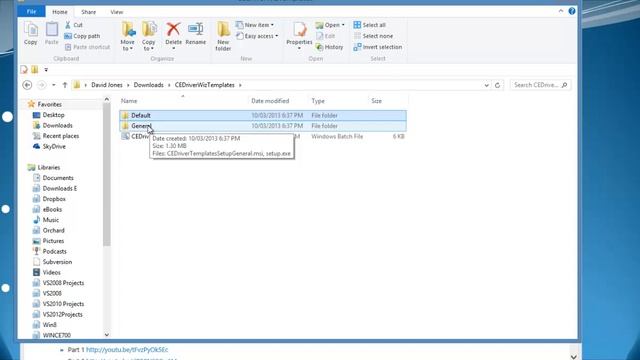Open the Documents library
Image resolution: width=640 pixels, height=360 pixels.
click(58, 178)
